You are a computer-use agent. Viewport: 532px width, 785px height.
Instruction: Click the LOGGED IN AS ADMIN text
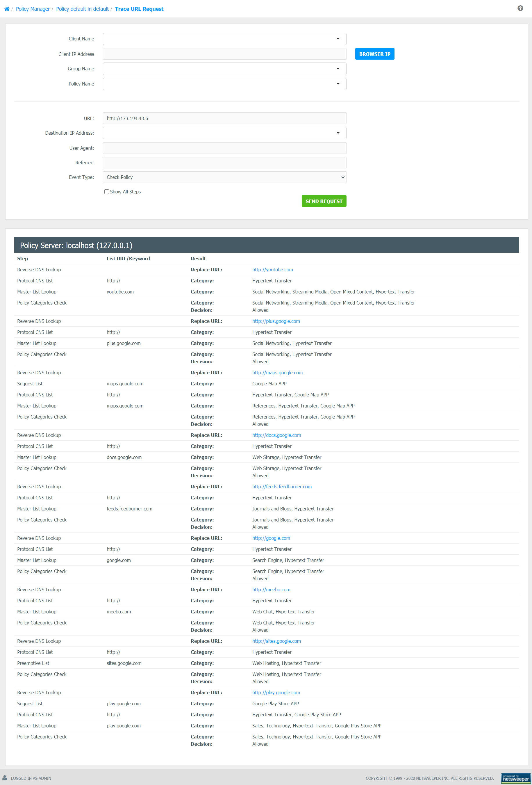[x=31, y=778]
